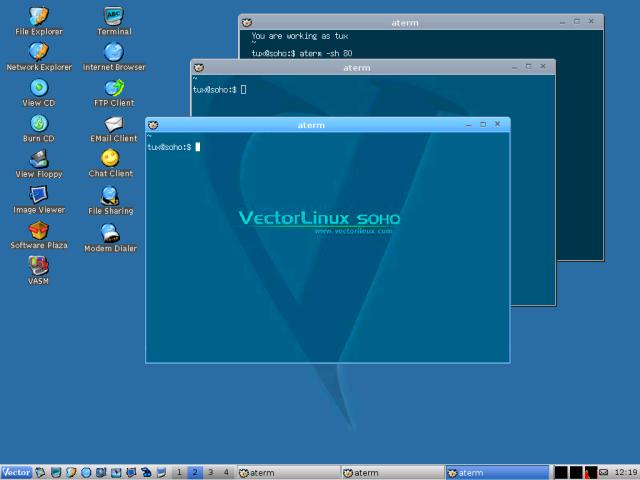
Task: Maximize the rearmost aterm window
Action: point(577,21)
